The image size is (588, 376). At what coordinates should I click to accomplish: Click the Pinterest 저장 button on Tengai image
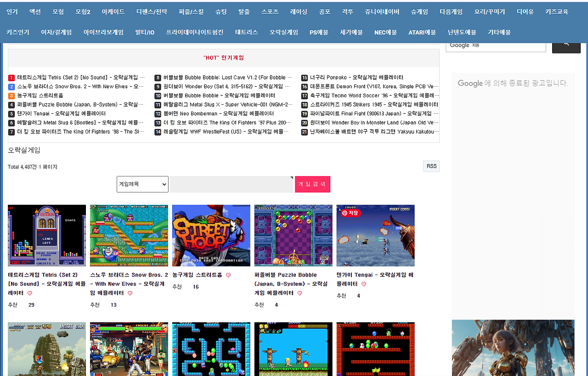point(351,213)
